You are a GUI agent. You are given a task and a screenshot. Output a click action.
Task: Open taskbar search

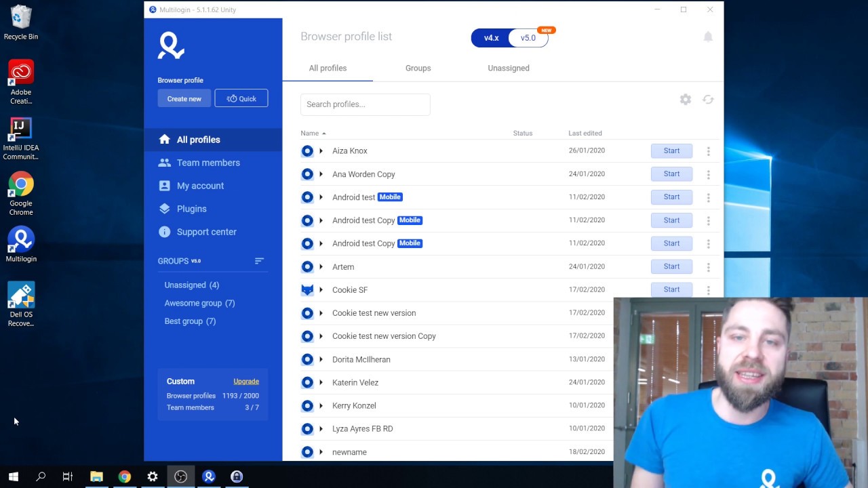(41, 476)
